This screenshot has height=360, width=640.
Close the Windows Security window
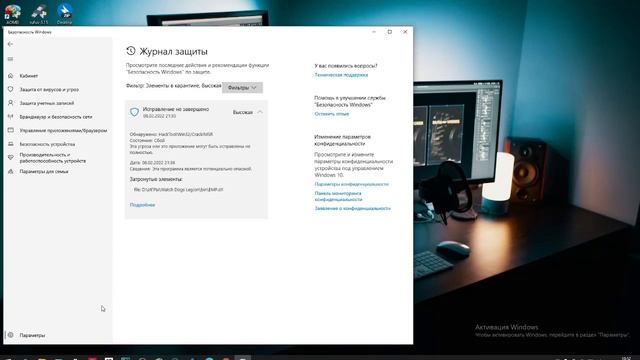405,32
